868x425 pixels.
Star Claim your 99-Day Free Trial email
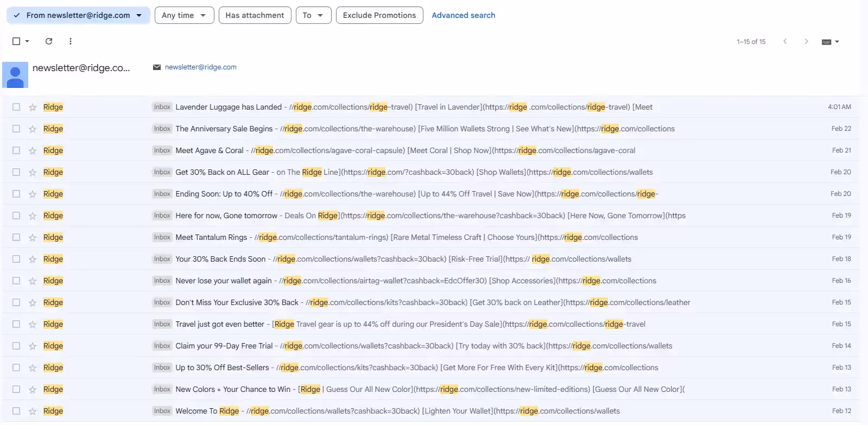(x=33, y=346)
